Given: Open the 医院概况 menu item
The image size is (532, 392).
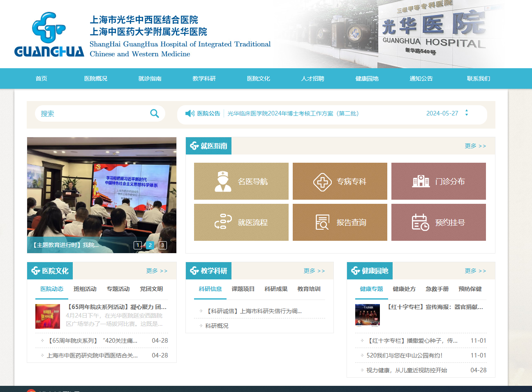Looking at the screenshot, I should pos(96,78).
